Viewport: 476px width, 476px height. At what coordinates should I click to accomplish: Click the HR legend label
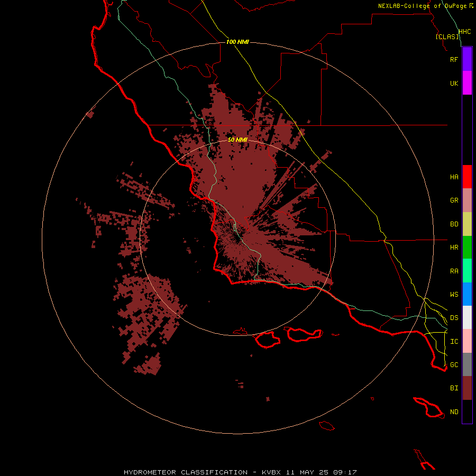pos(454,248)
